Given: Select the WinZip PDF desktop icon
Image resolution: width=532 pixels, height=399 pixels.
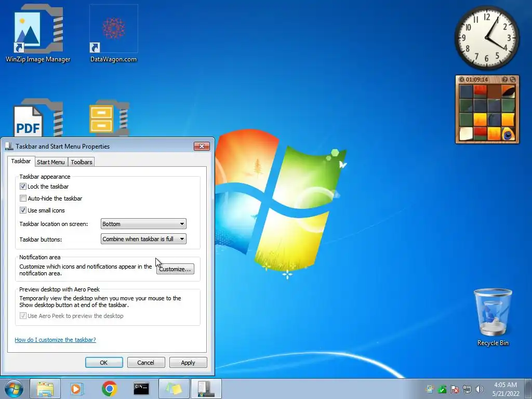Looking at the screenshot, I should 38,118.
